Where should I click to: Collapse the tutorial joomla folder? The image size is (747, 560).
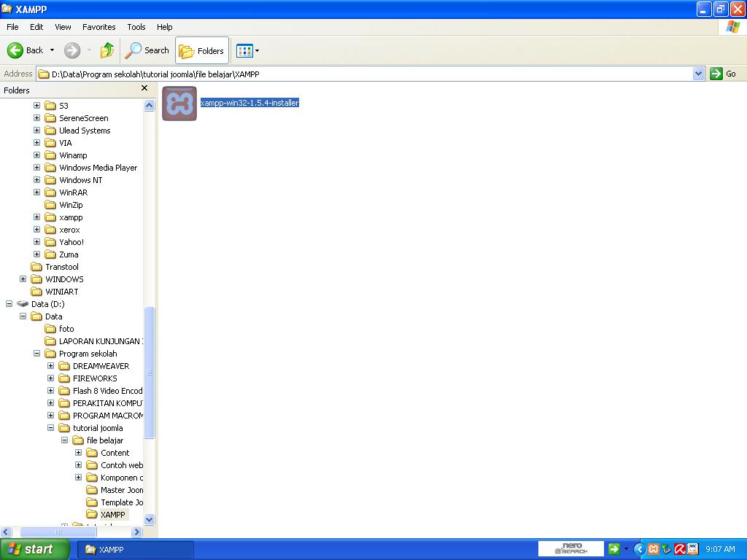[50, 427]
